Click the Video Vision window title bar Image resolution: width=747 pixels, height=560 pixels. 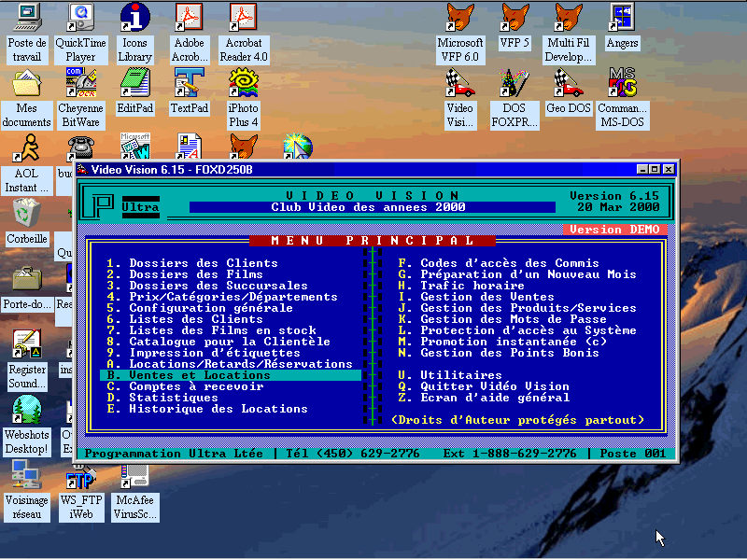coord(355,169)
